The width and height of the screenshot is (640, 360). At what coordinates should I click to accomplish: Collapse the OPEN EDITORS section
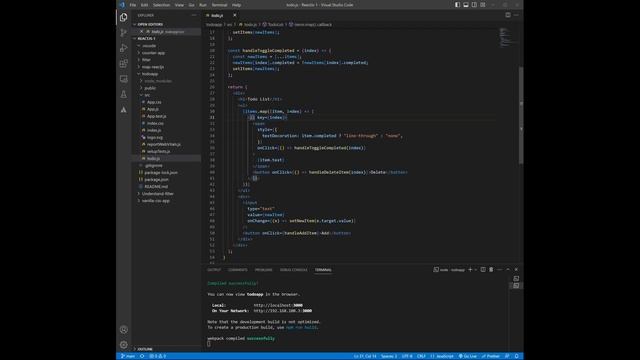[166, 24]
